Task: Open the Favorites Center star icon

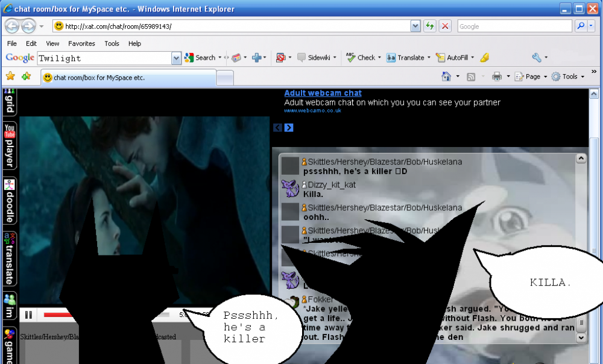Action: [x=10, y=76]
